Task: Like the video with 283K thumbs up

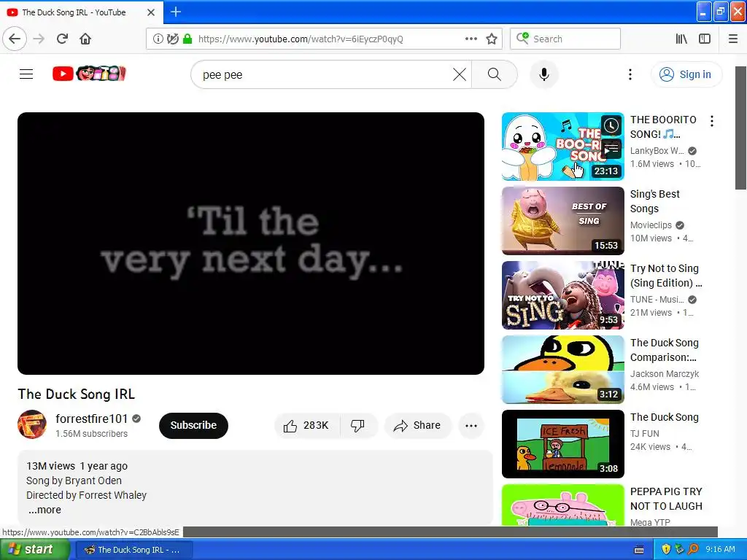Action: click(x=307, y=425)
